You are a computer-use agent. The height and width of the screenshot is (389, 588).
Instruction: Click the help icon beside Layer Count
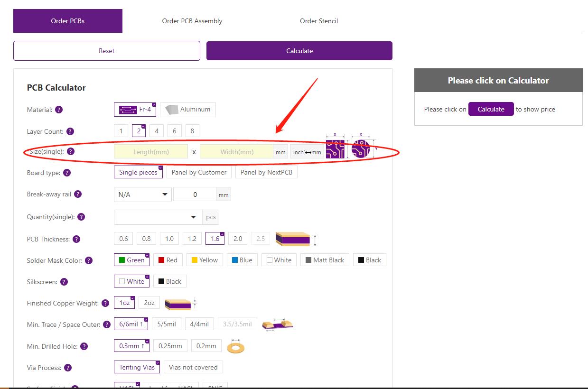coord(70,131)
